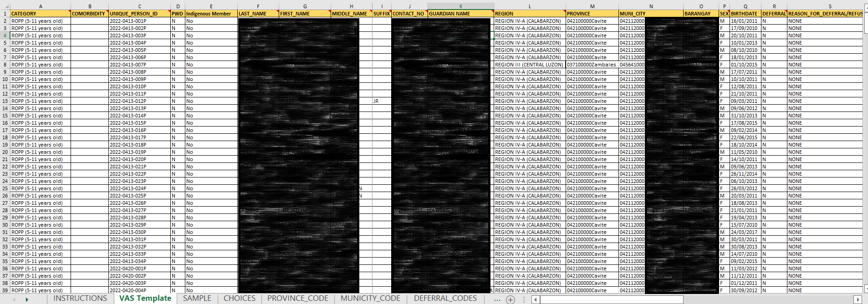Select column K header
Viewport: 868px width, 304px height.
(x=461, y=6)
